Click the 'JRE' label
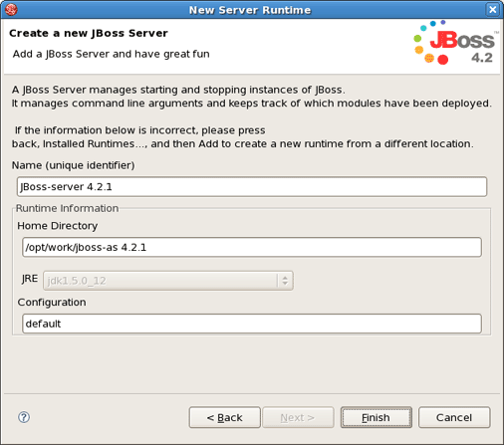This screenshot has width=504, height=445. pyautogui.click(x=30, y=279)
